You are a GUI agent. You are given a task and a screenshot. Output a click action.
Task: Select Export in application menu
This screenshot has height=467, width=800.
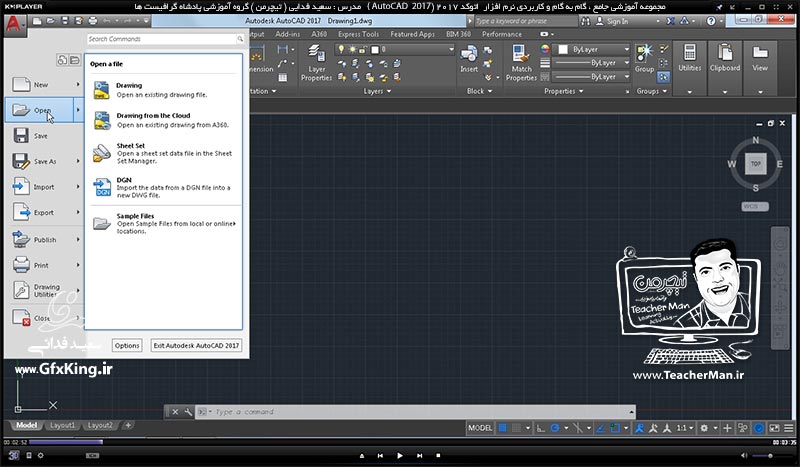click(x=44, y=212)
